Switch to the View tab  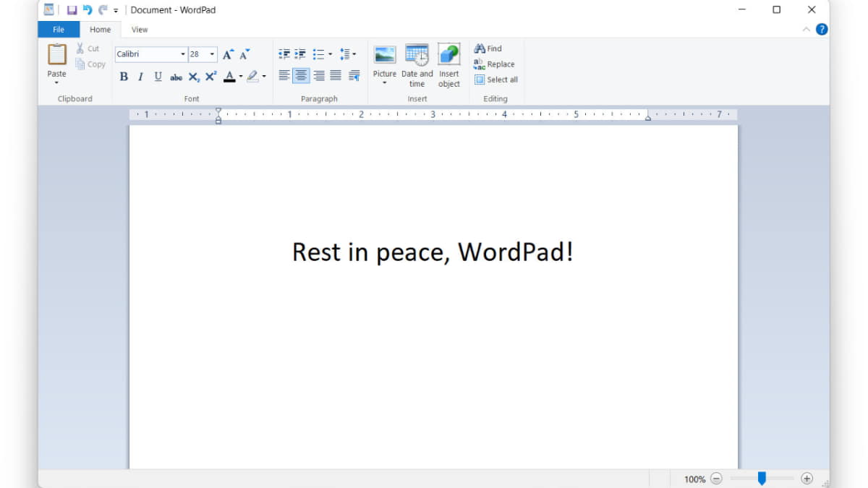pos(140,30)
